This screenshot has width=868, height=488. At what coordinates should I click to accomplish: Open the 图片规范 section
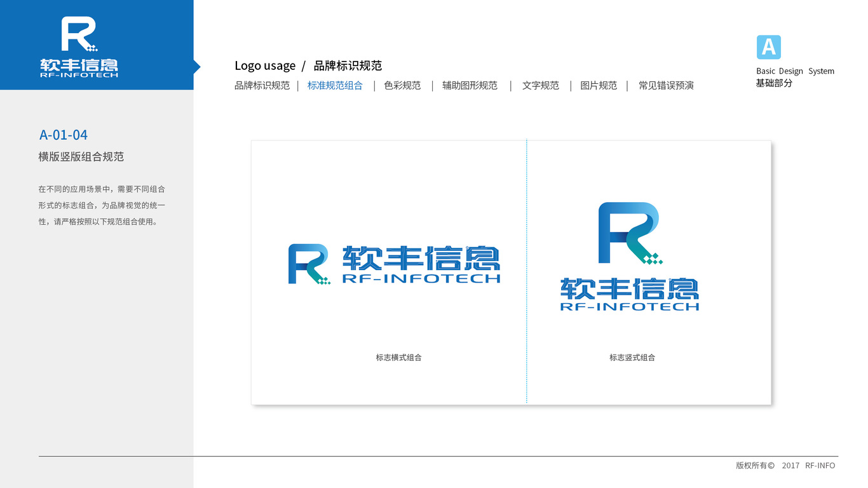coord(599,85)
